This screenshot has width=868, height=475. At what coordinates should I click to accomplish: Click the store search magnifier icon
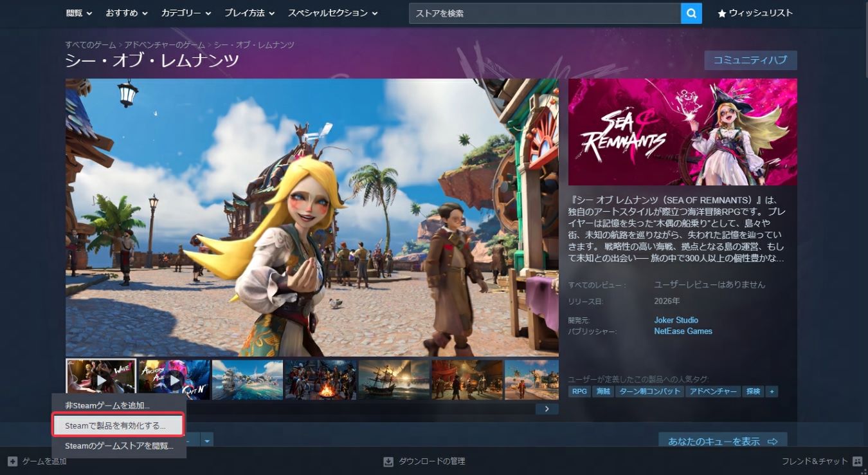coord(691,14)
